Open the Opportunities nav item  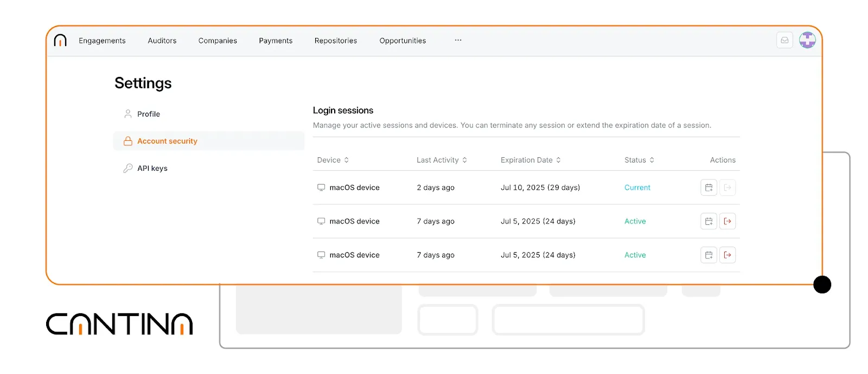403,41
